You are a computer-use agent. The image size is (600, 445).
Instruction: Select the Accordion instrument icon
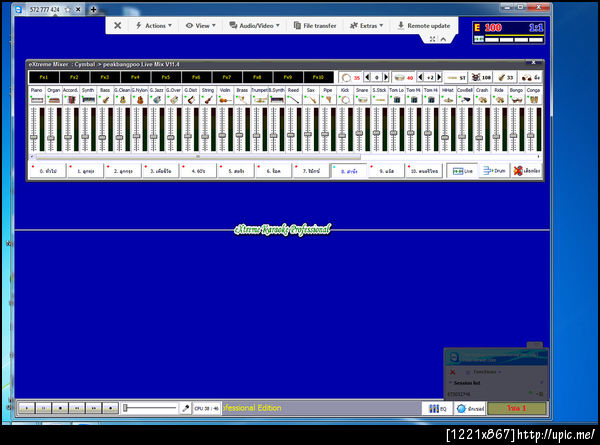71,100
